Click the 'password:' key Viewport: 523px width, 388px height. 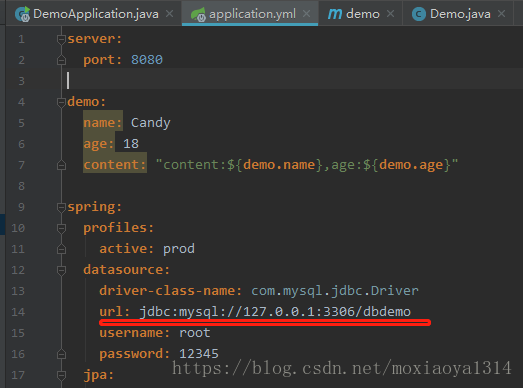[x=134, y=354]
